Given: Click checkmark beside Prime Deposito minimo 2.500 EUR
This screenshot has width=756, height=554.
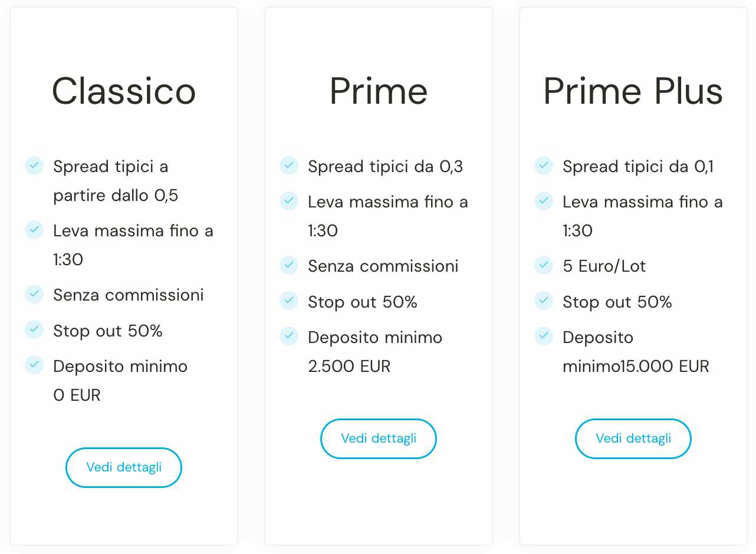Looking at the screenshot, I should (289, 337).
